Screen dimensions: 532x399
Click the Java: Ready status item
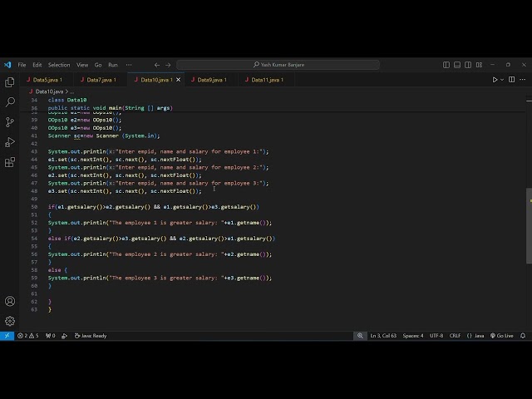[91, 336]
